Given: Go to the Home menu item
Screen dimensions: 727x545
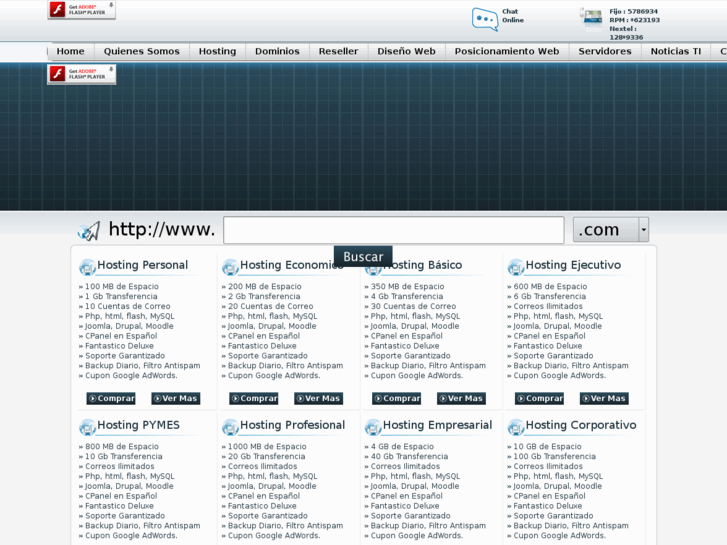Looking at the screenshot, I should [70, 51].
